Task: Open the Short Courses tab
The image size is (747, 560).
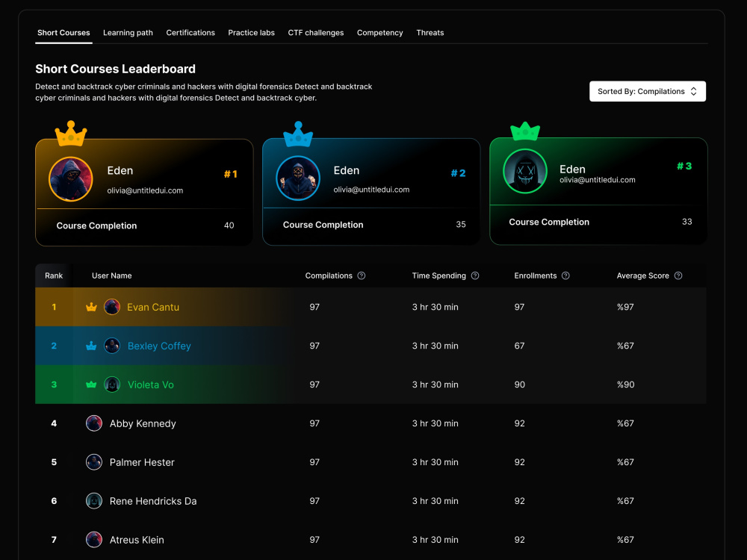Action: click(x=63, y=33)
